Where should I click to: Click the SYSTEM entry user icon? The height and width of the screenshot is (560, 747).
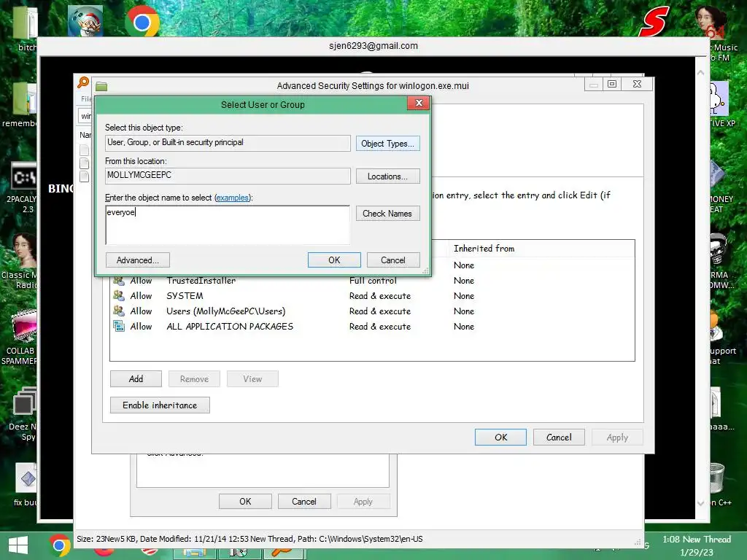pyautogui.click(x=119, y=296)
